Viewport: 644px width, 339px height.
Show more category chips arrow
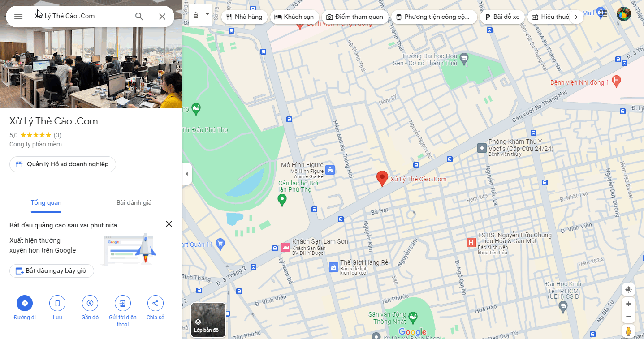coord(576,17)
